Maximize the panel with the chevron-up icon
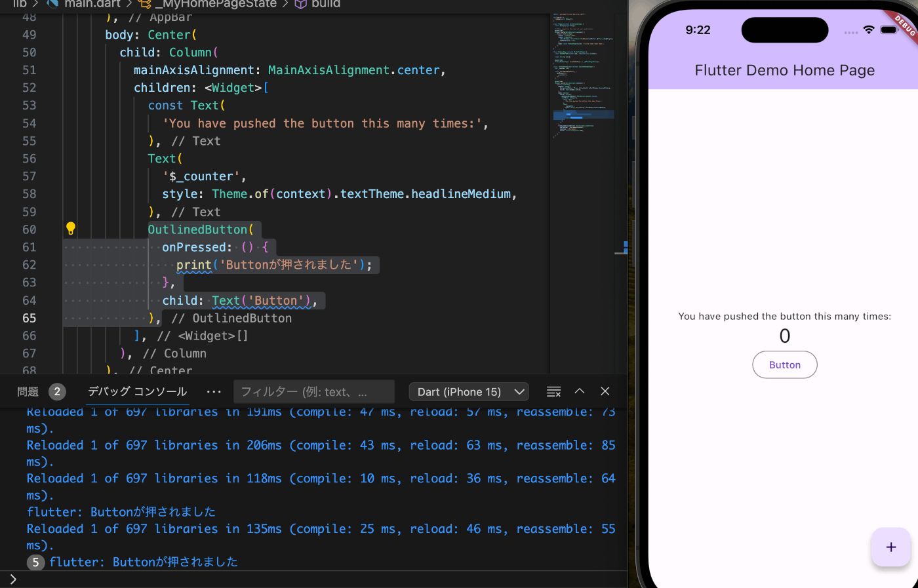 point(580,391)
